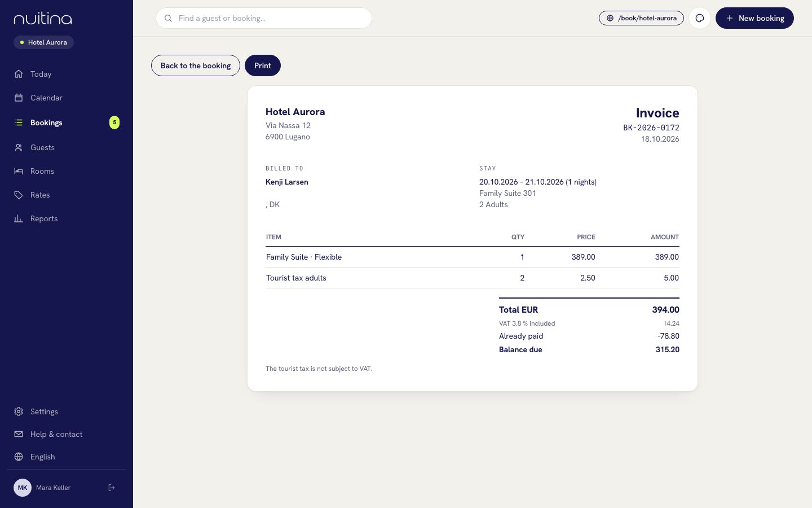Viewport: 812px width, 508px height.
Task: Open Calendar from the sidebar
Action: [67, 98]
